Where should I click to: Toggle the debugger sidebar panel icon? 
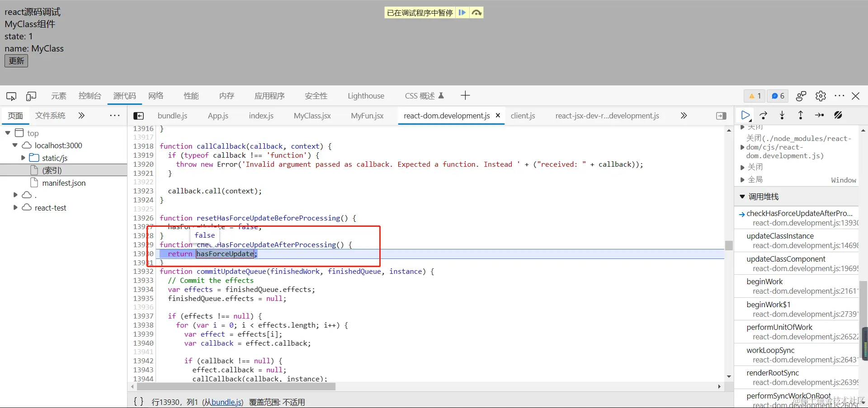[722, 116]
